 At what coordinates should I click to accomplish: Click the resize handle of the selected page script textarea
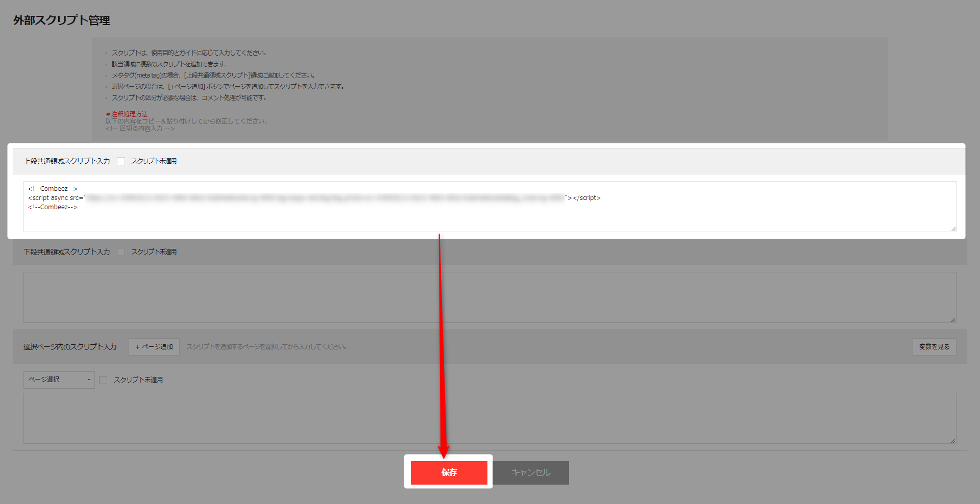tap(953, 441)
